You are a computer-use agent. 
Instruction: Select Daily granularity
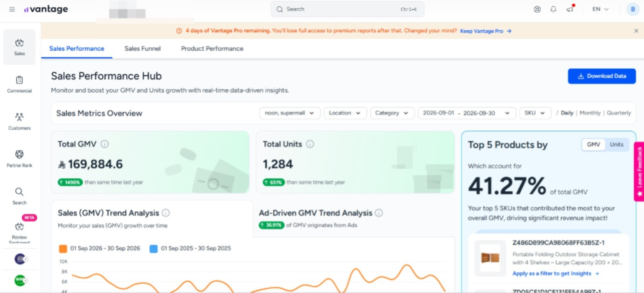[x=567, y=113]
